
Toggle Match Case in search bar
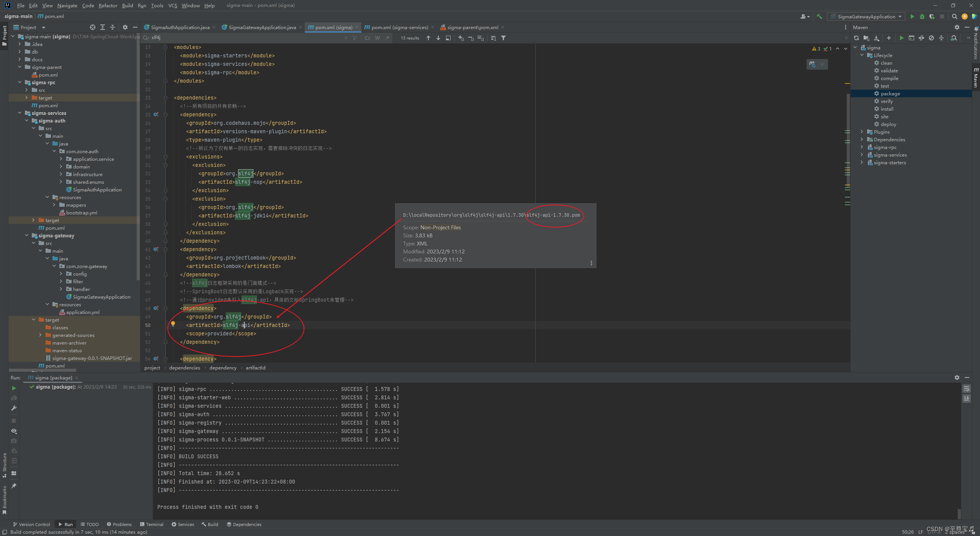(367, 38)
